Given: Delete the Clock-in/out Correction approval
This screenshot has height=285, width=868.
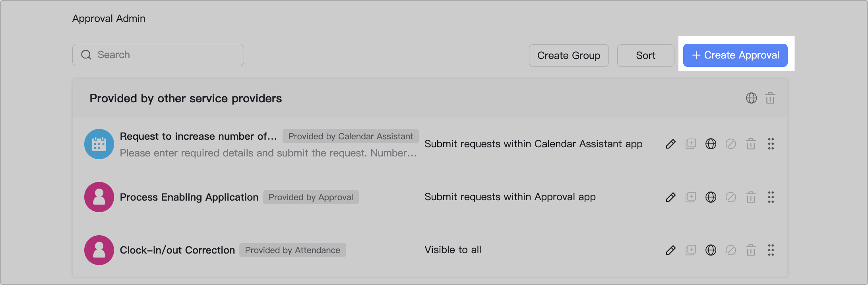Looking at the screenshot, I should pyautogui.click(x=751, y=250).
